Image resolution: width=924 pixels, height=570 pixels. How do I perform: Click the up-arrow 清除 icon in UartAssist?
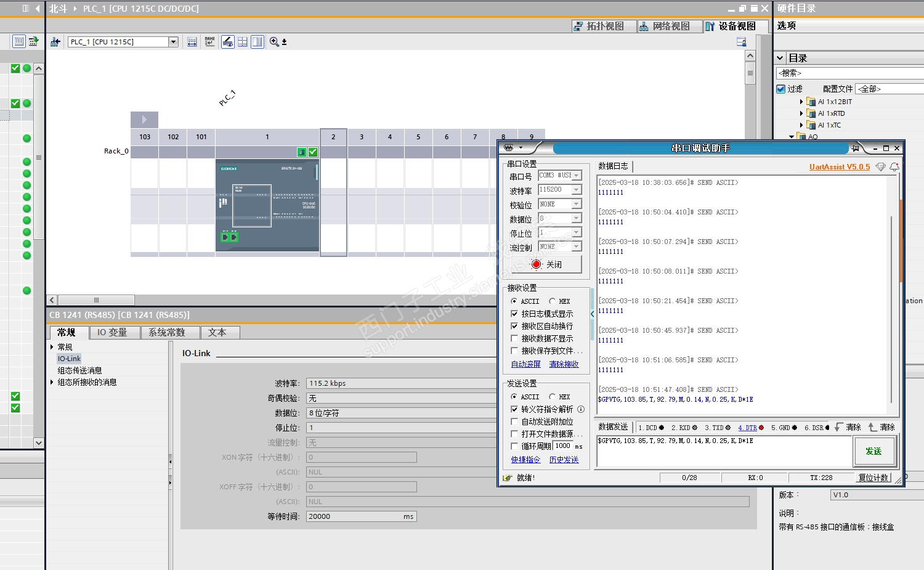(872, 427)
